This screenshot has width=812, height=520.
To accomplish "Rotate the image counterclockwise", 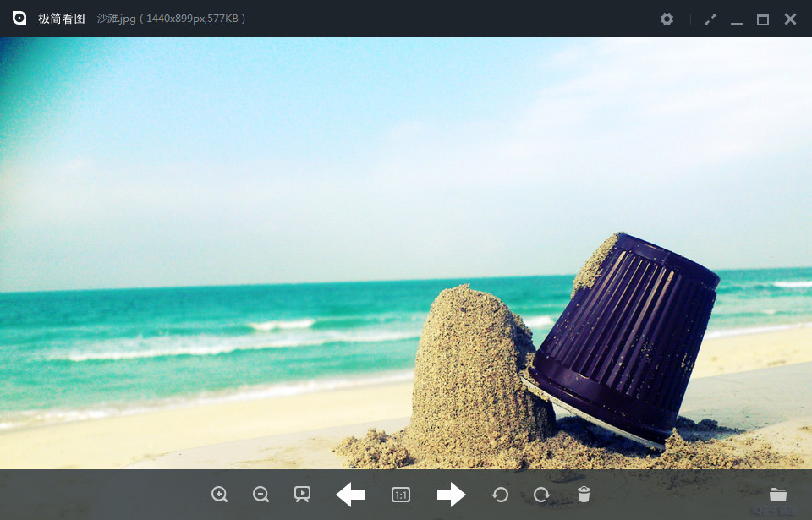I will (x=500, y=495).
